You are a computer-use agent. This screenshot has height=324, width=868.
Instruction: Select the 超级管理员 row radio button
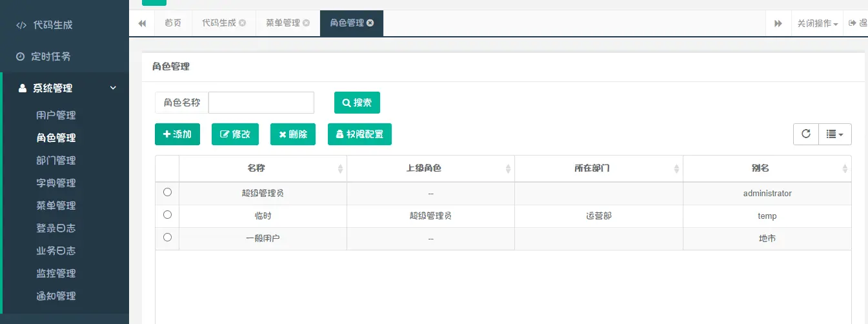tap(168, 192)
